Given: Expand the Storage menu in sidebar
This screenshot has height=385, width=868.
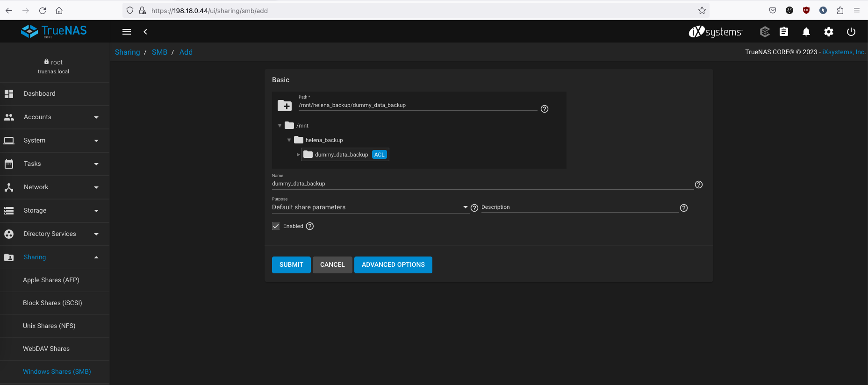Looking at the screenshot, I should (55, 211).
